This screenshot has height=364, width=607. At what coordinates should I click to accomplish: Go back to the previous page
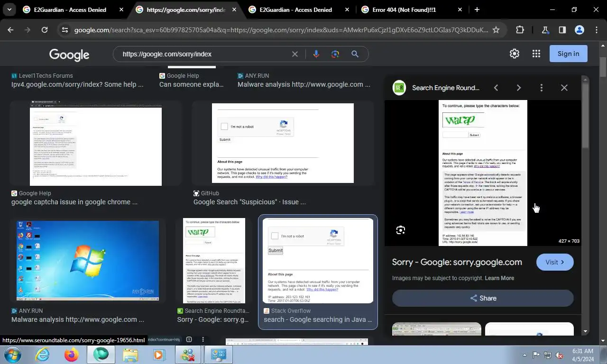[10, 30]
